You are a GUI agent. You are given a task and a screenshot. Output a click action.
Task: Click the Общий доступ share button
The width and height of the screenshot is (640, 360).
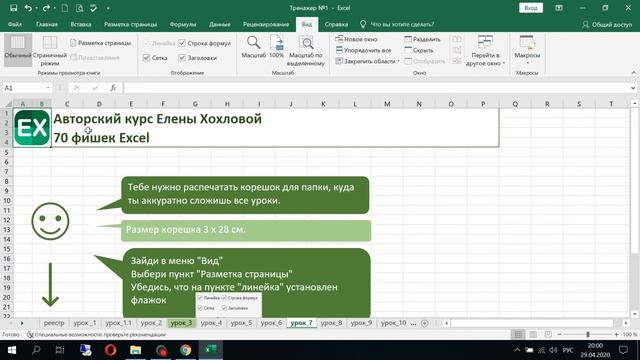click(x=607, y=24)
